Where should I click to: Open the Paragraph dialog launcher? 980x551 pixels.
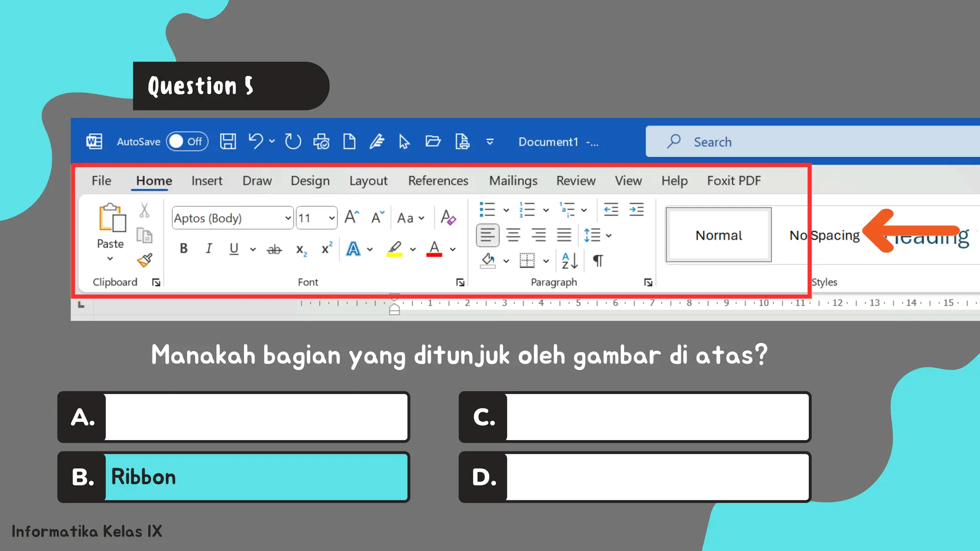[x=648, y=283]
